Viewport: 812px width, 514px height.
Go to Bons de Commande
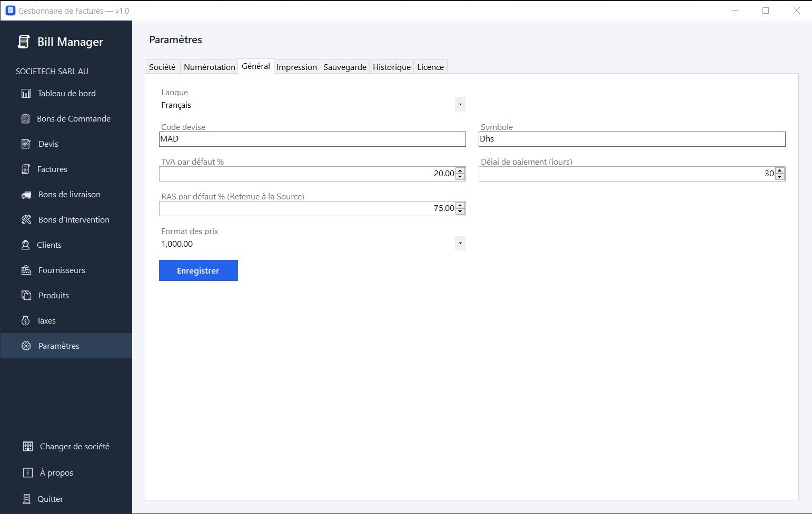tap(66, 118)
